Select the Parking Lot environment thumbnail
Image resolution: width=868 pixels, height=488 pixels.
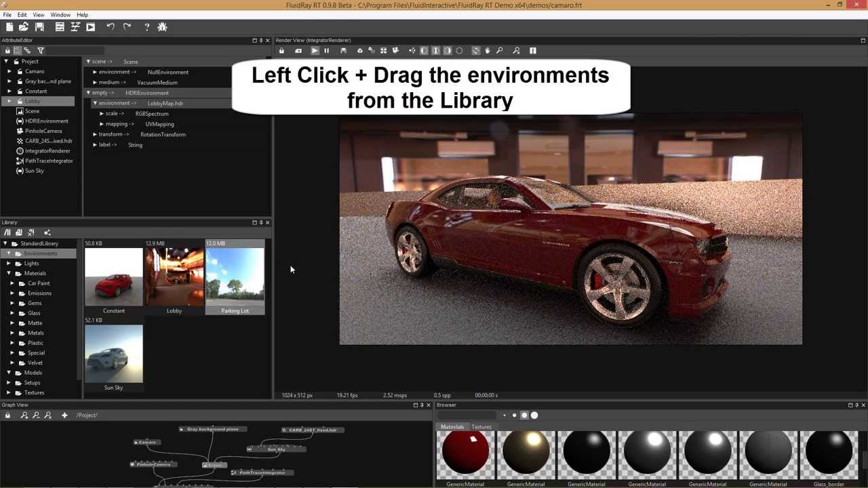235,277
